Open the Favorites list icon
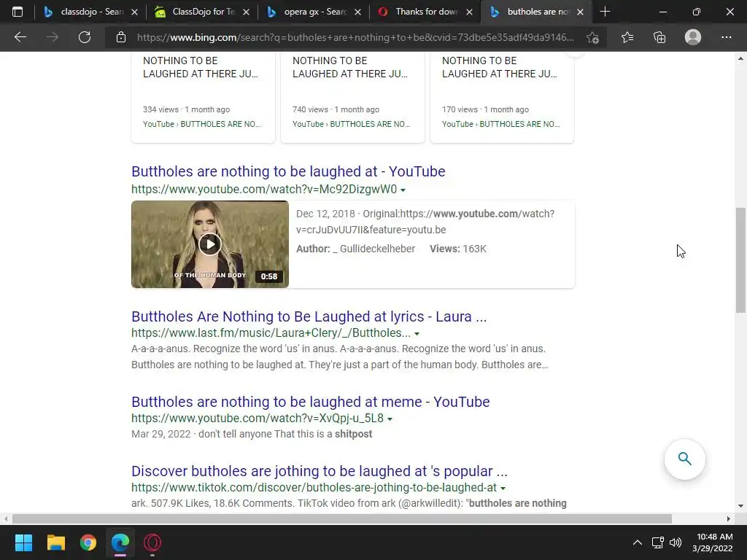 pyautogui.click(x=627, y=37)
